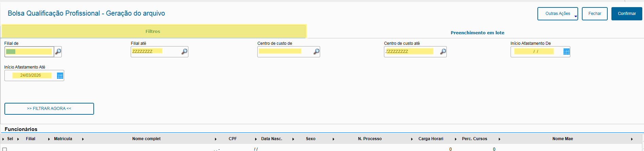Run the FILTRAR AGORA filter button

(49, 109)
